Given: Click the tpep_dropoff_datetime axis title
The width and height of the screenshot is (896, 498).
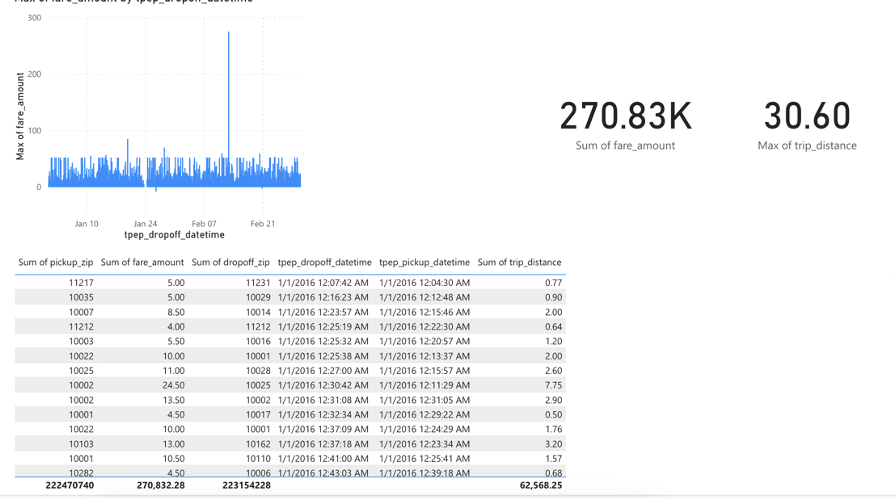Looking at the screenshot, I should point(174,235).
